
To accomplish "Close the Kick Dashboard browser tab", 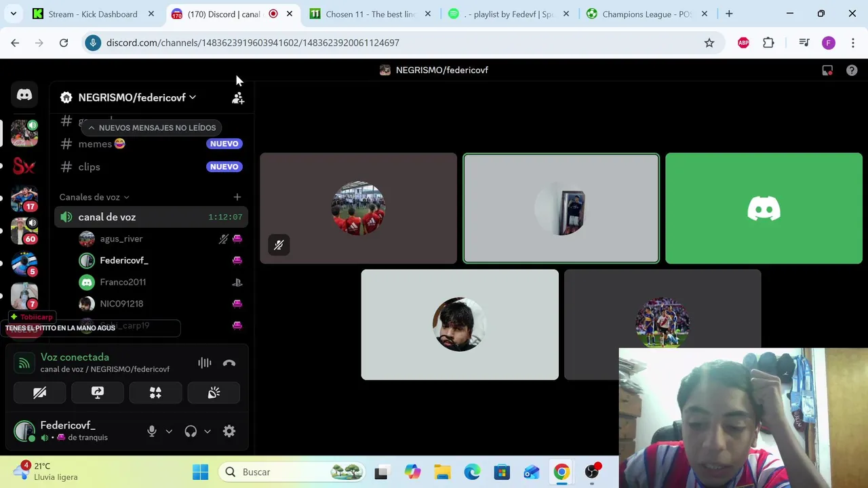I will pyautogui.click(x=151, y=14).
